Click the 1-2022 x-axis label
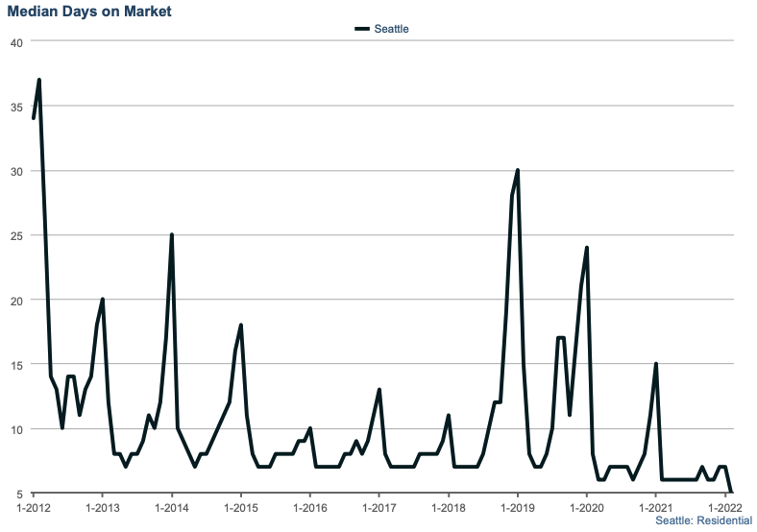Screen dimensions: 757x532 (x=723, y=507)
